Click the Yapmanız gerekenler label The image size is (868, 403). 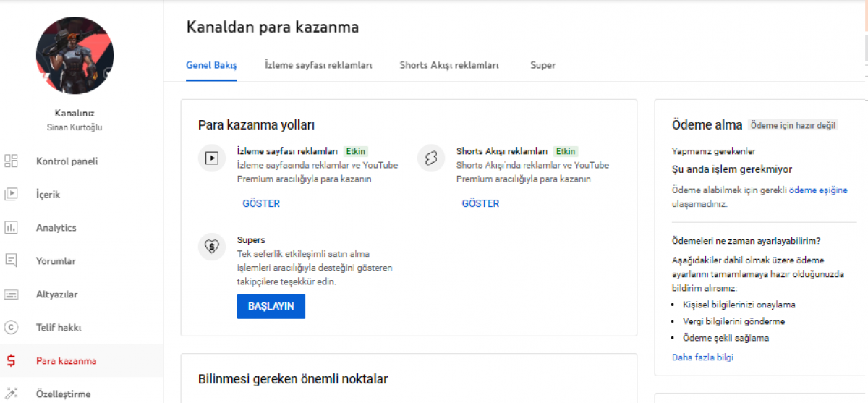click(714, 151)
